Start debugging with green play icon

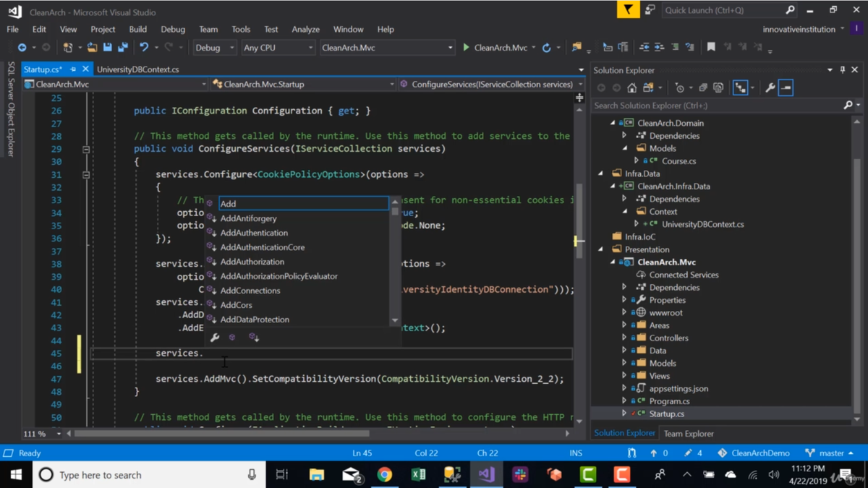[x=466, y=48]
